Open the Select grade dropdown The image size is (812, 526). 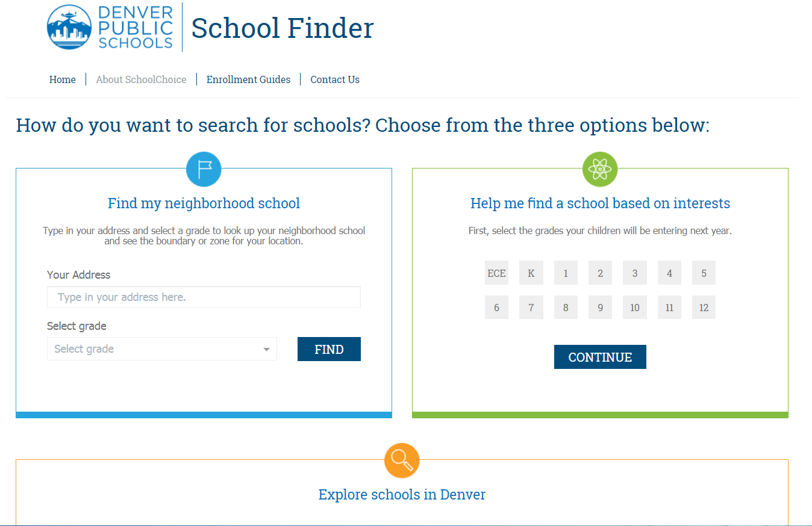[162, 349]
